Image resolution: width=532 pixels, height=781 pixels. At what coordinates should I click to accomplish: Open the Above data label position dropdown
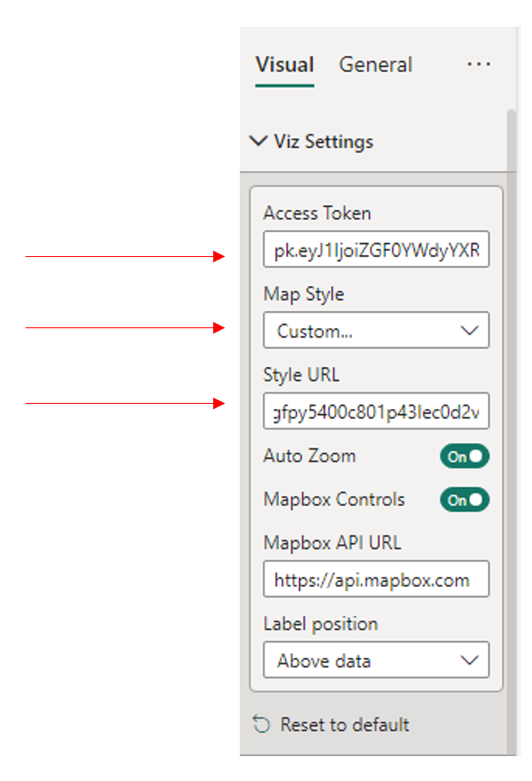coord(376,660)
